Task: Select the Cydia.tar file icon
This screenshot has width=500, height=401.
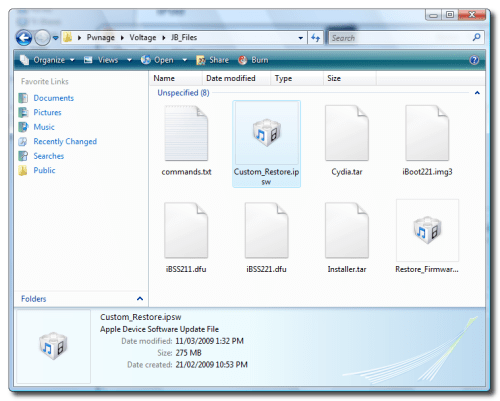Action: [347, 133]
